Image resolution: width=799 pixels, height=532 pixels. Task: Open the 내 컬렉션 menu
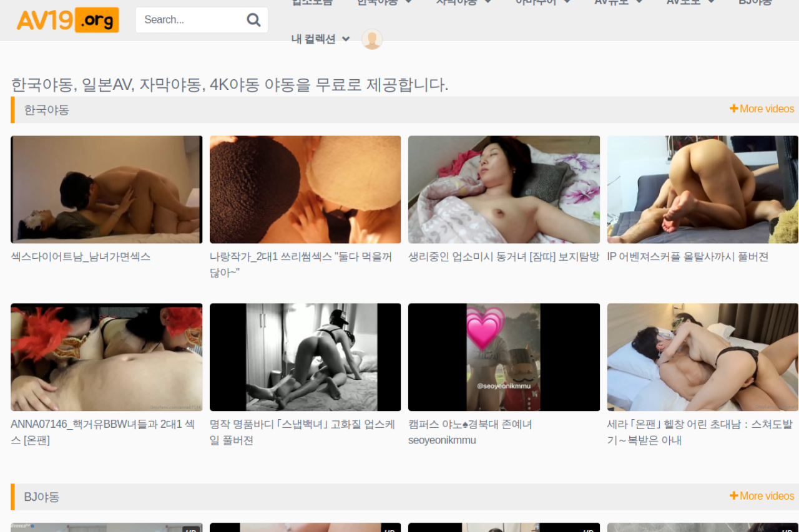313,39
